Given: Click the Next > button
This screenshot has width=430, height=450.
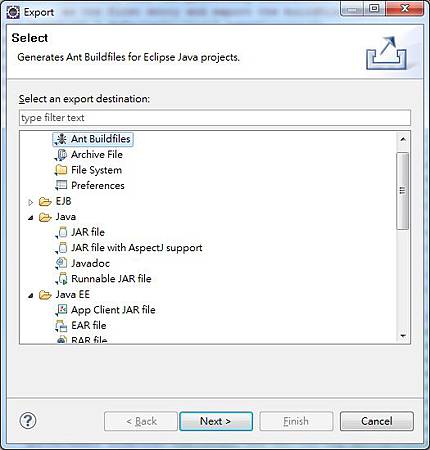Looking at the screenshot, I should (216, 421).
